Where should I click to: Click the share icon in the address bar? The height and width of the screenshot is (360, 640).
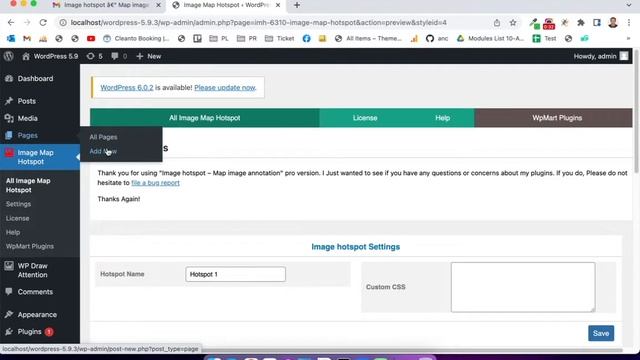point(497,23)
